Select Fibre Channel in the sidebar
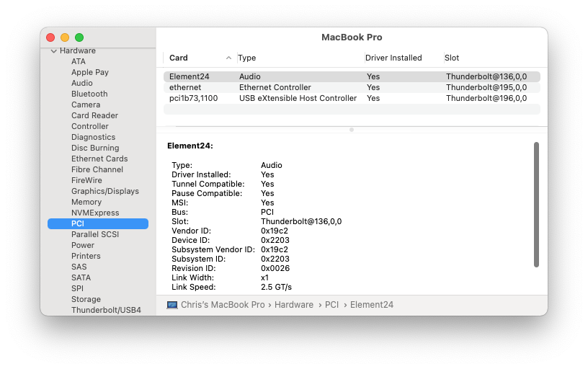Screen dimensions: 588x369 tap(97, 169)
